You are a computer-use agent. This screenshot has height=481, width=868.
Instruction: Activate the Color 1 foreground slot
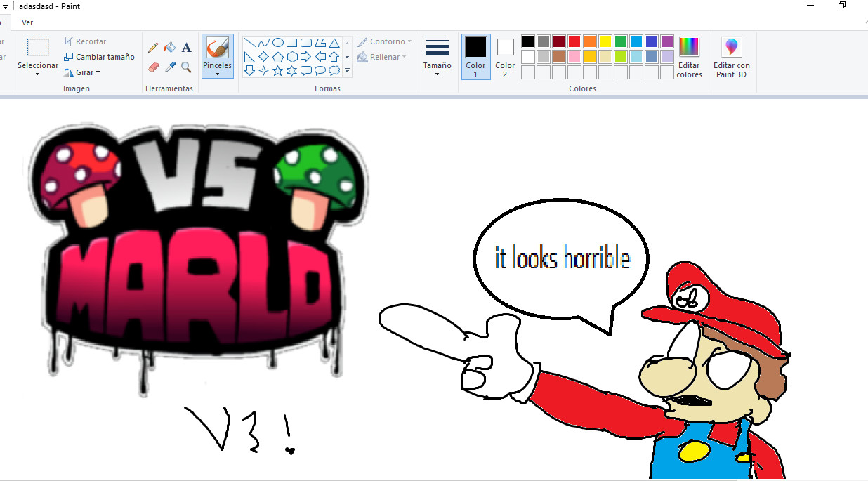(475, 56)
